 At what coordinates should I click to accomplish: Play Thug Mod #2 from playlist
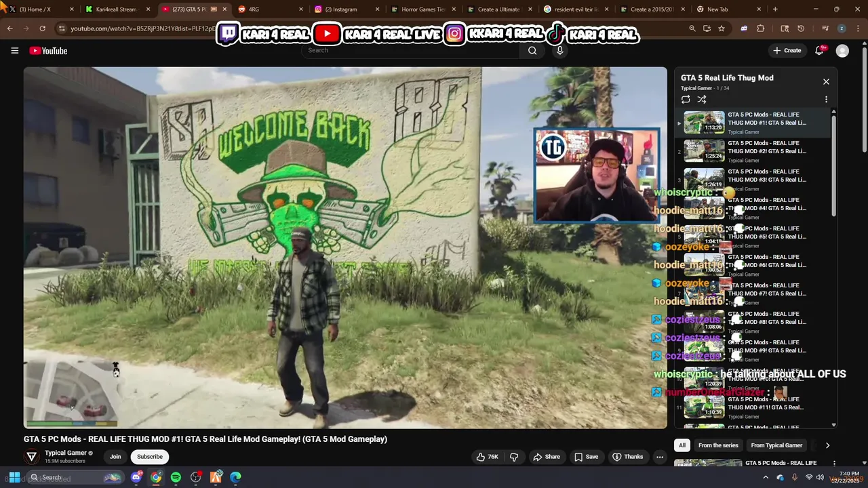click(753, 152)
